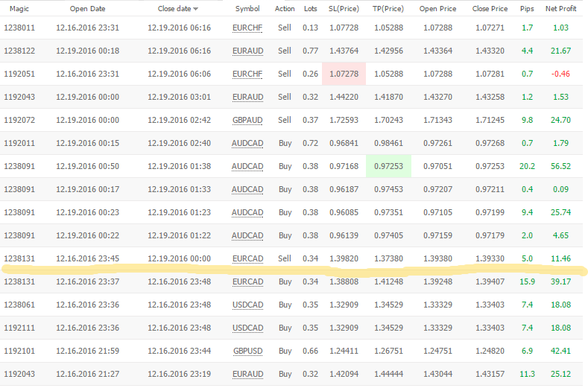Click close date 12.19.2016 06:06
The height and width of the screenshot is (388, 588).
click(179, 74)
